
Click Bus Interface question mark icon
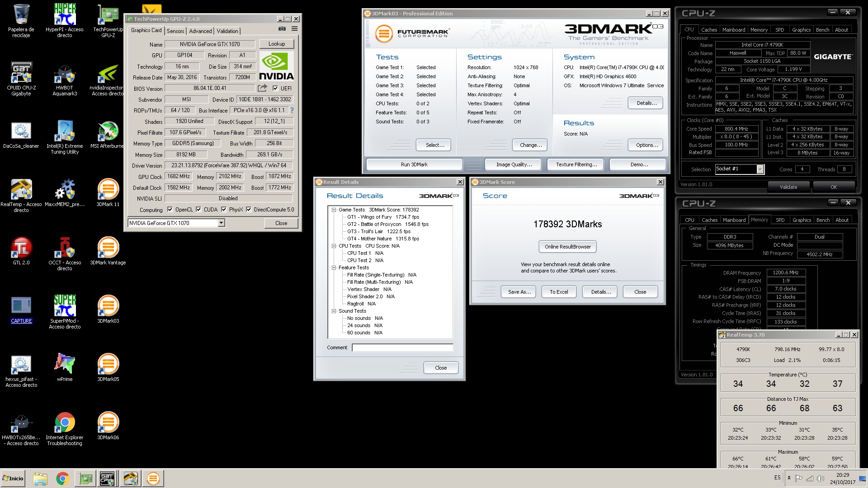(292, 110)
